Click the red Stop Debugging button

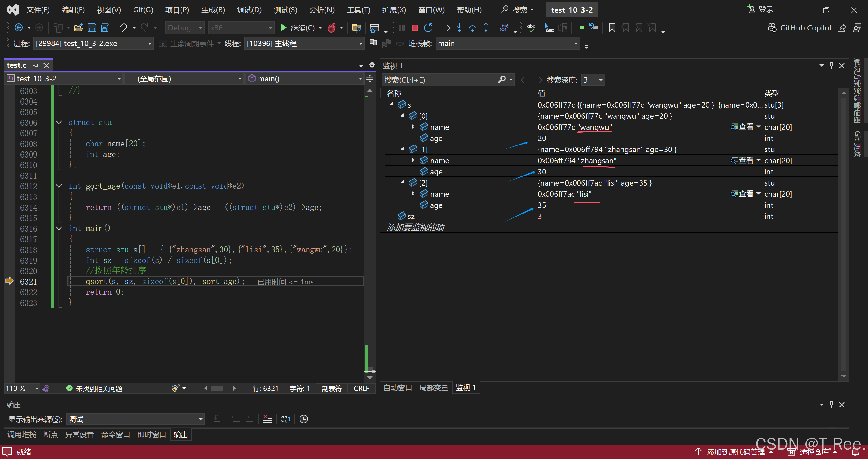click(415, 28)
